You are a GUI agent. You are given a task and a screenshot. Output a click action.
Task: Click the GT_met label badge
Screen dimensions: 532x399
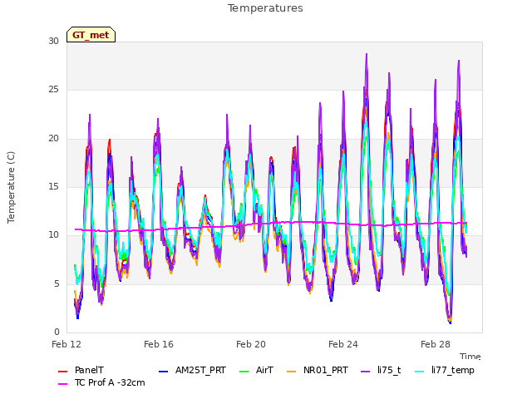91,35
